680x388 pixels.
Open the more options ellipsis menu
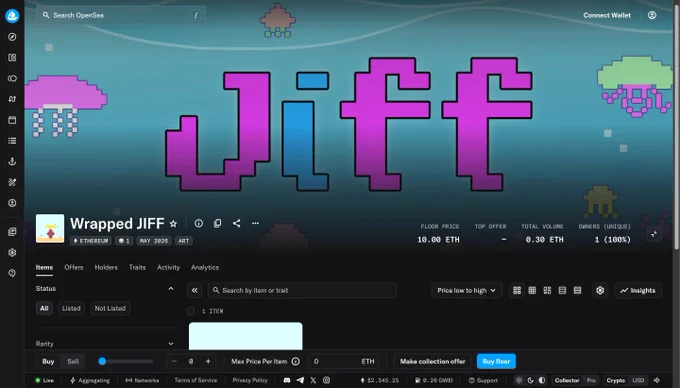tap(255, 223)
